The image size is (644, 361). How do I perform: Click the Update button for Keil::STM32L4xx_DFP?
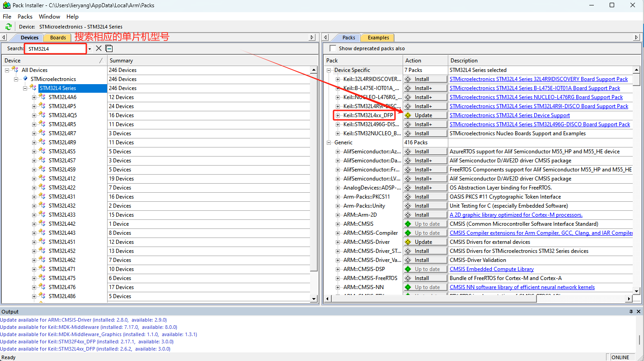click(x=425, y=115)
